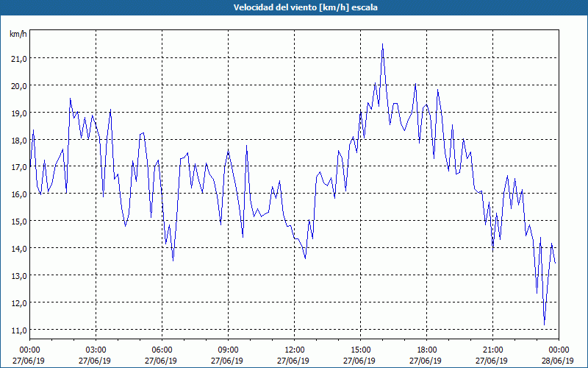Click the 21:00 time axis label
The width and height of the screenshot is (588, 368).
click(x=492, y=350)
